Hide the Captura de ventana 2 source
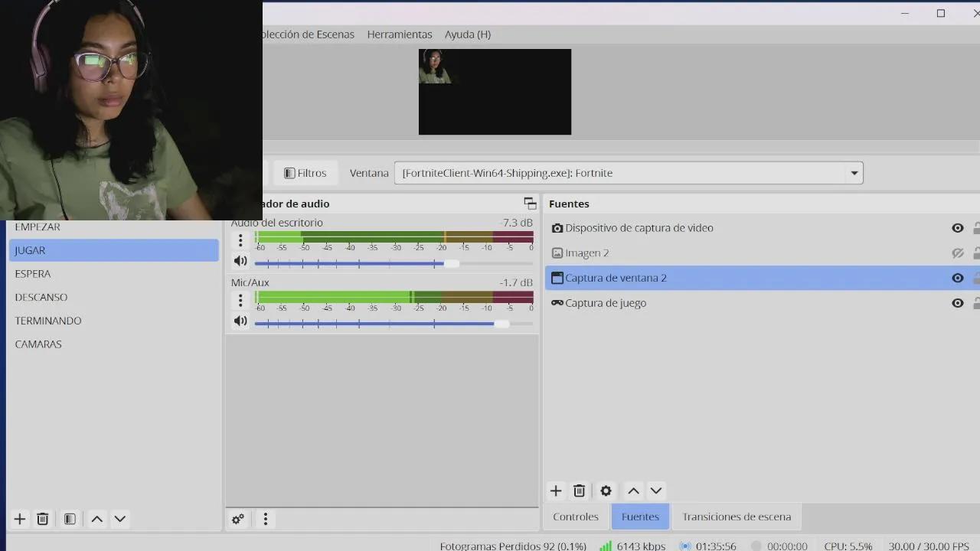The image size is (980, 551). click(x=957, y=278)
